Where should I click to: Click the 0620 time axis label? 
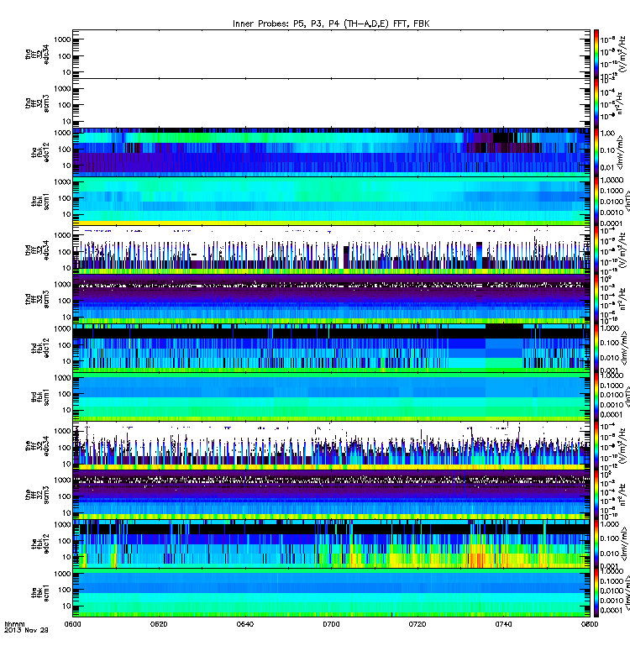(x=159, y=624)
